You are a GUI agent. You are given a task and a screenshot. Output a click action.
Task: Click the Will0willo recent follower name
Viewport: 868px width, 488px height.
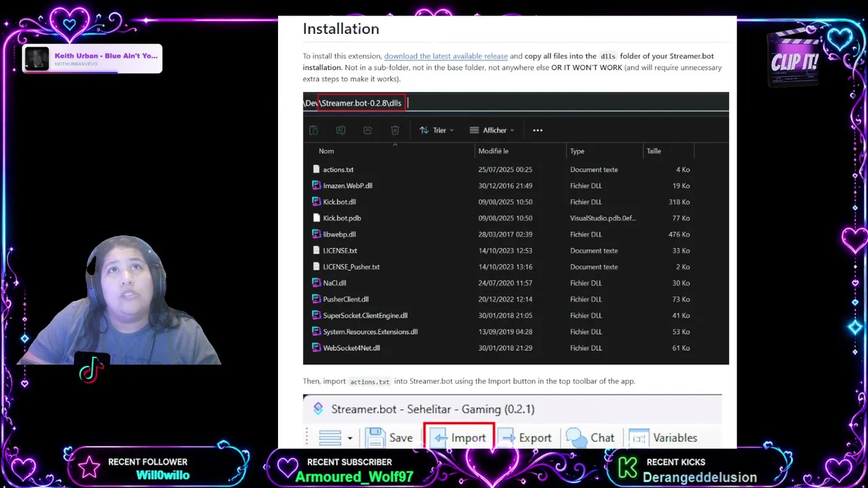pos(163,476)
